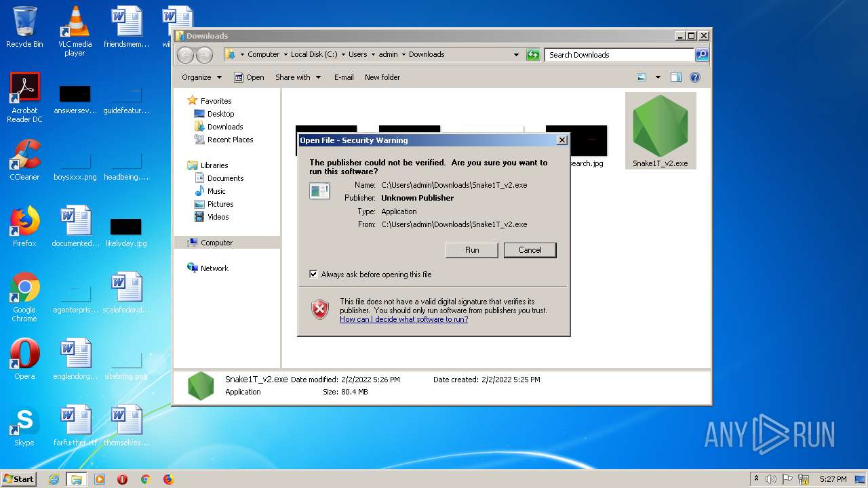Click the taskbar clock showing 5:27 PM
The width and height of the screenshot is (868, 488).
pos(833,479)
